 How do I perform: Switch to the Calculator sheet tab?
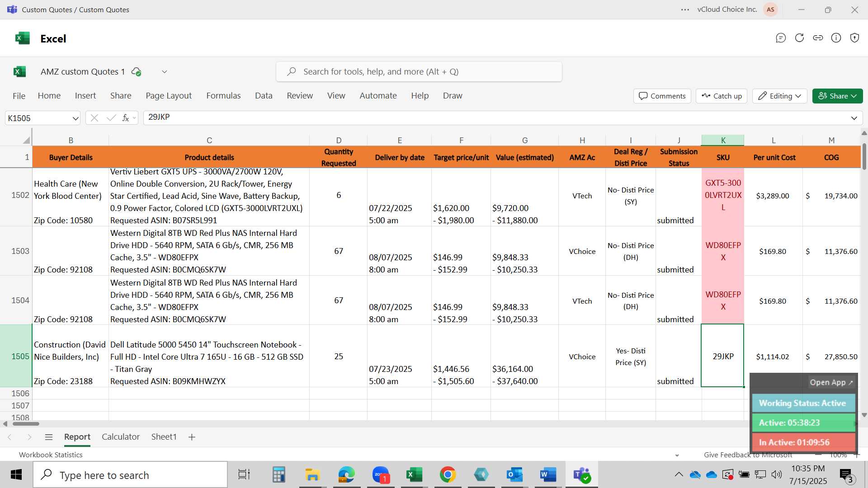pyautogui.click(x=121, y=437)
